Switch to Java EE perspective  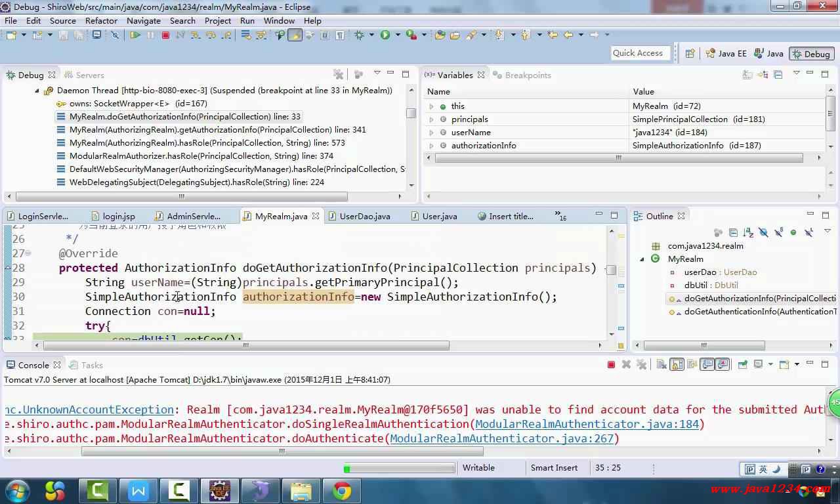[x=726, y=54]
